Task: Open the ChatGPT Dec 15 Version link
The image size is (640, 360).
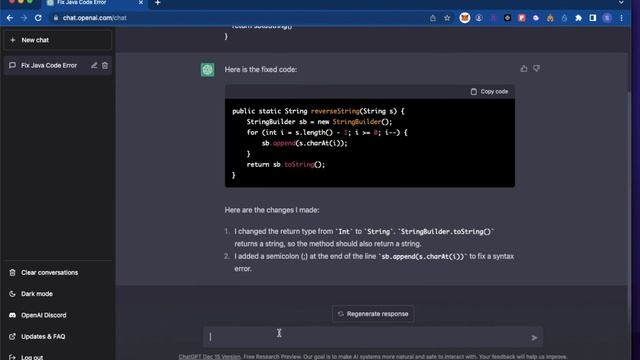Action: point(209,357)
